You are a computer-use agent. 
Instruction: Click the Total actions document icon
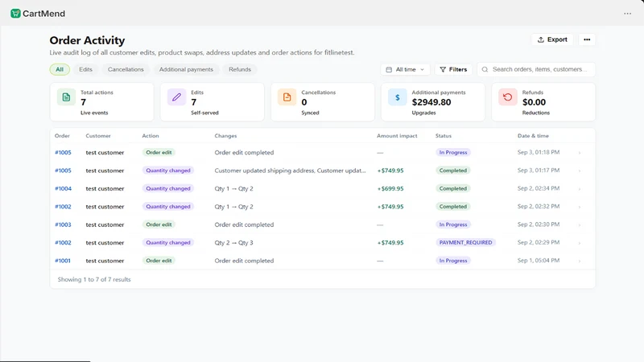[66, 97]
